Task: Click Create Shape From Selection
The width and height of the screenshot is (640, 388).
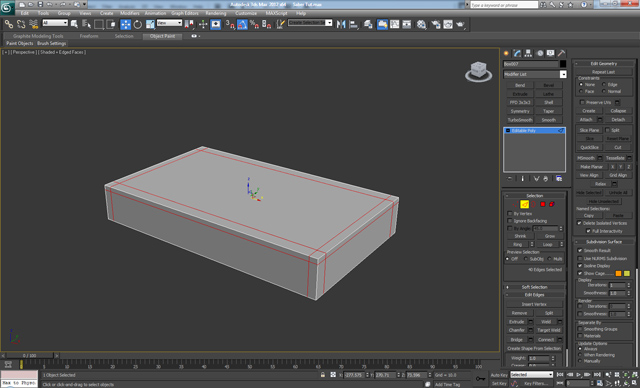Action: coord(534,348)
